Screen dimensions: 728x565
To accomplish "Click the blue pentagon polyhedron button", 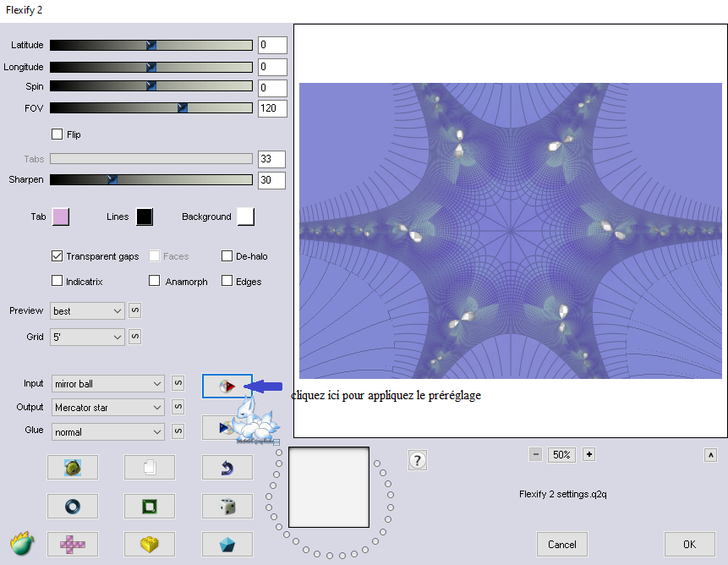I will click(227, 544).
